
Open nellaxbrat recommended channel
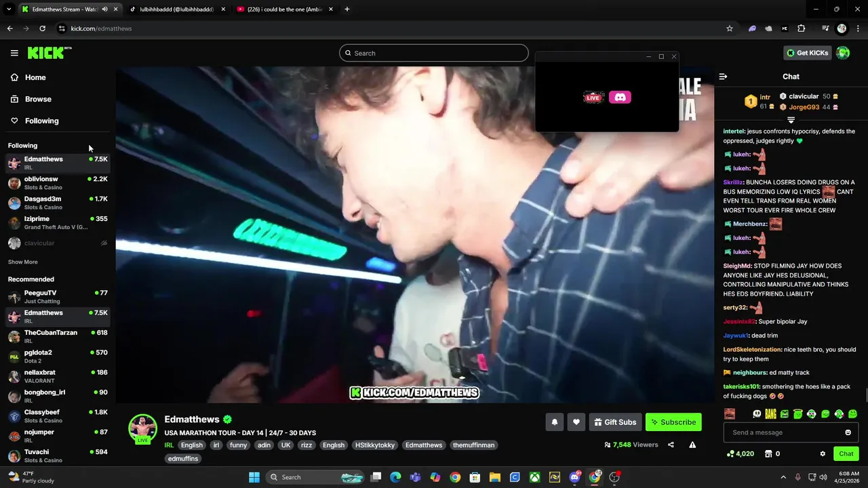[x=58, y=376]
